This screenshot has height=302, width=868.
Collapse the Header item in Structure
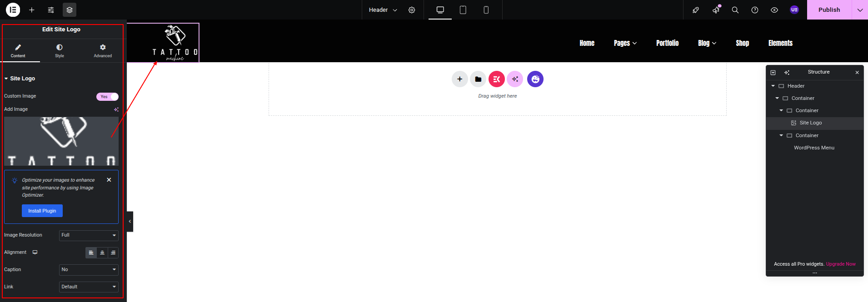(773, 86)
